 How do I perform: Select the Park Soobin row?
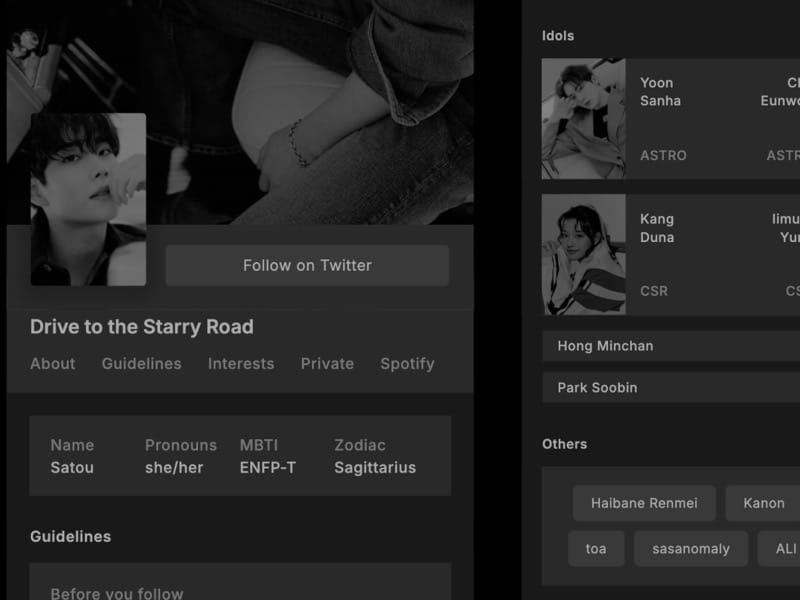[671, 388]
